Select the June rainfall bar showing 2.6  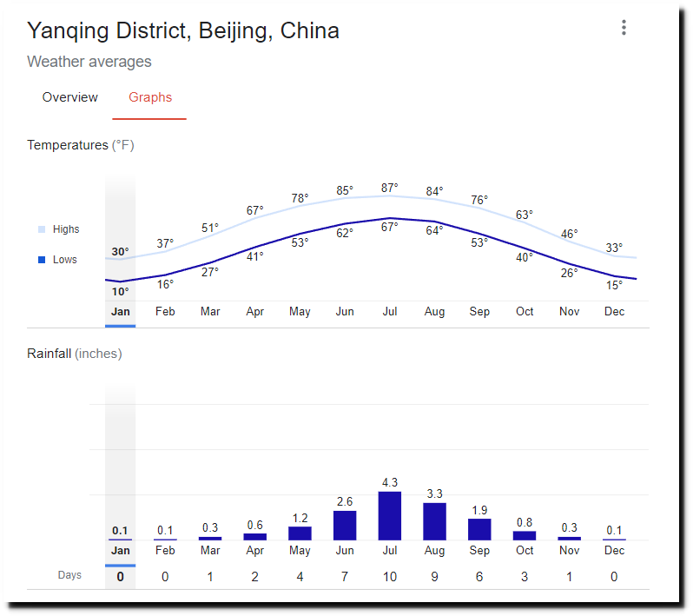click(345, 526)
